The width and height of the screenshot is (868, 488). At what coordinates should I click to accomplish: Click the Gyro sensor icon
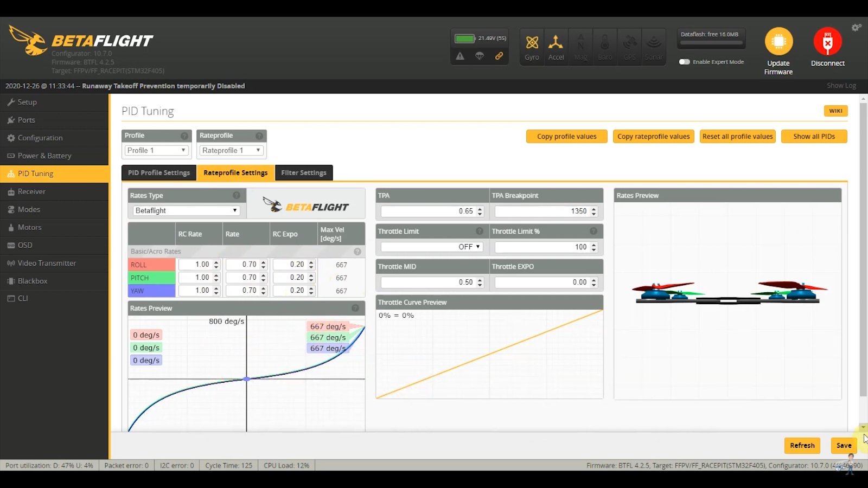click(532, 47)
